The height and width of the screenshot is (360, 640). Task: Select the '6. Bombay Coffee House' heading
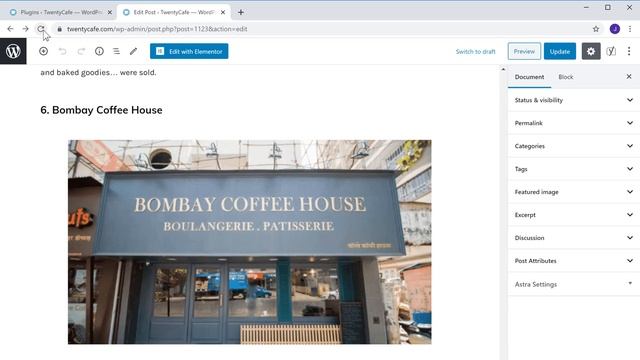tap(101, 110)
